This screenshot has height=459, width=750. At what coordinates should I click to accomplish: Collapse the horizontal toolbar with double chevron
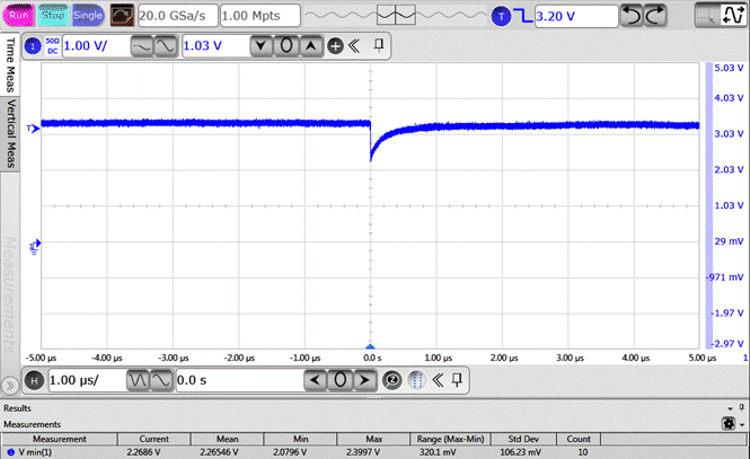point(437,381)
